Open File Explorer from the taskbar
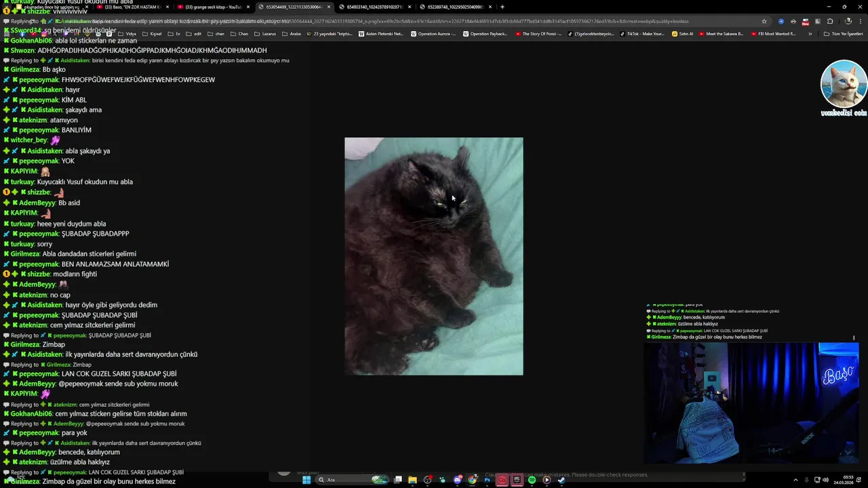 pyautogui.click(x=412, y=480)
